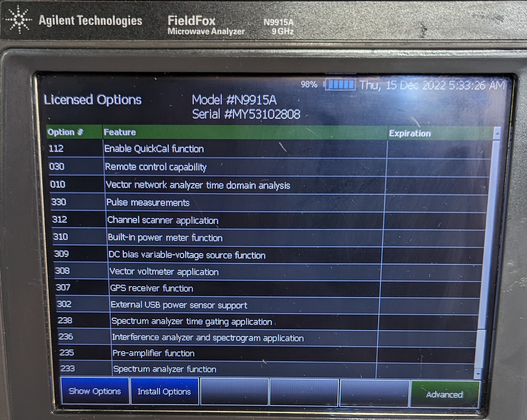Select the Remote control capability row

(x=156, y=167)
